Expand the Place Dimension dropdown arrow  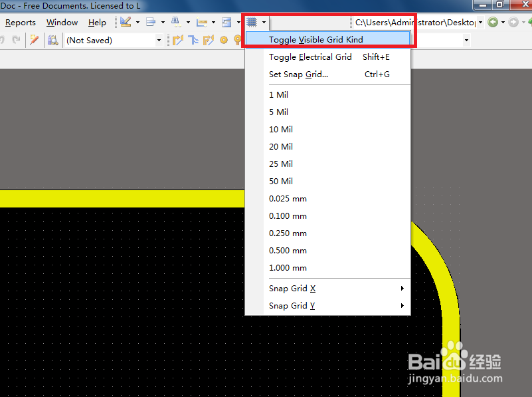click(213, 23)
